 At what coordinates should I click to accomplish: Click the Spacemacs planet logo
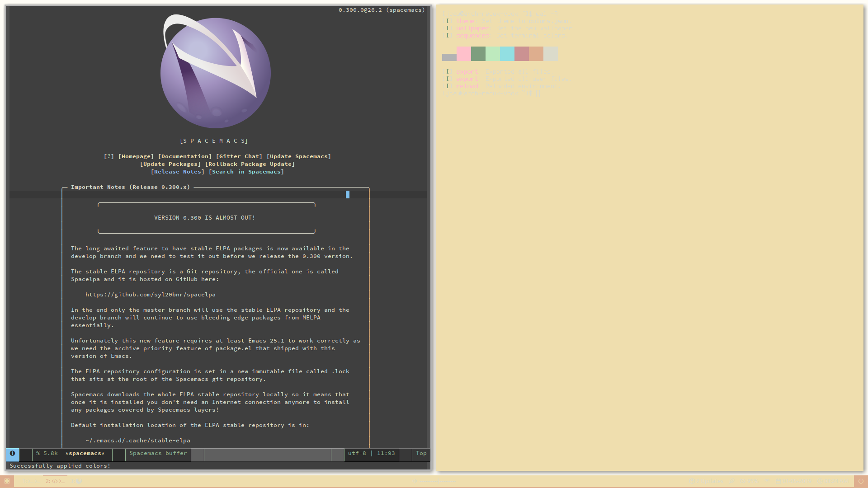click(x=215, y=73)
